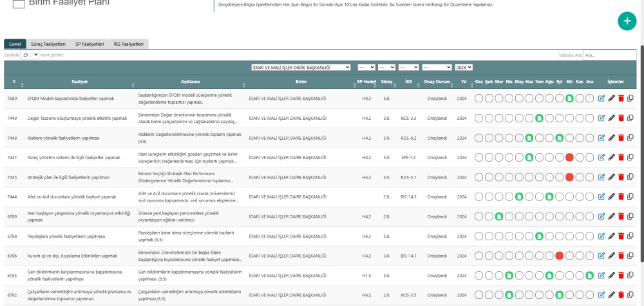The image size is (644, 306).
Task: Expand the 25 records per page dropdown
Action: pos(30,55)
